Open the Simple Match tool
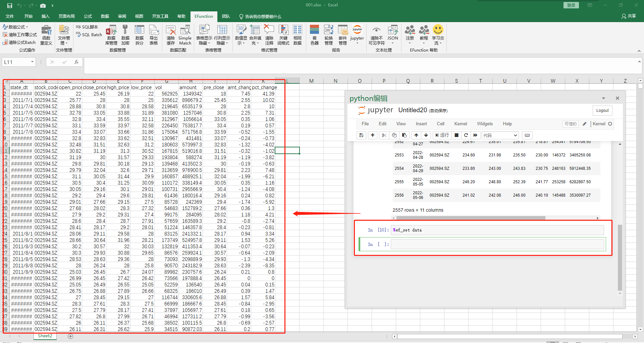644x343 pixels. coord(185,35)
